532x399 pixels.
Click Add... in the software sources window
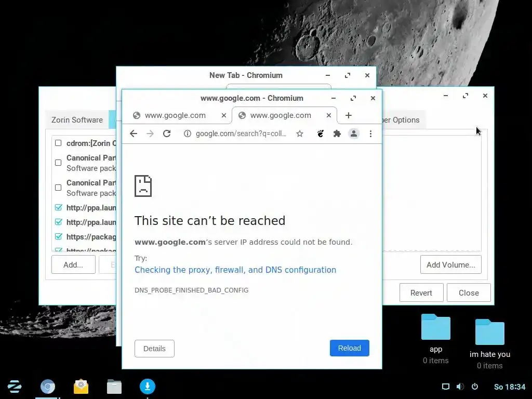click(x=73, y=264)
